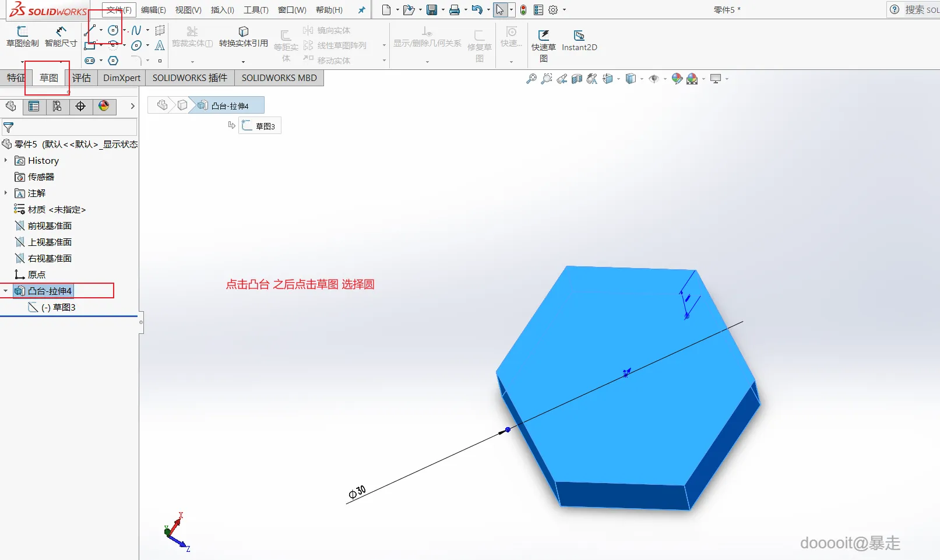
Task: Click the 草图绘制 sketch button
Action: 23,37
